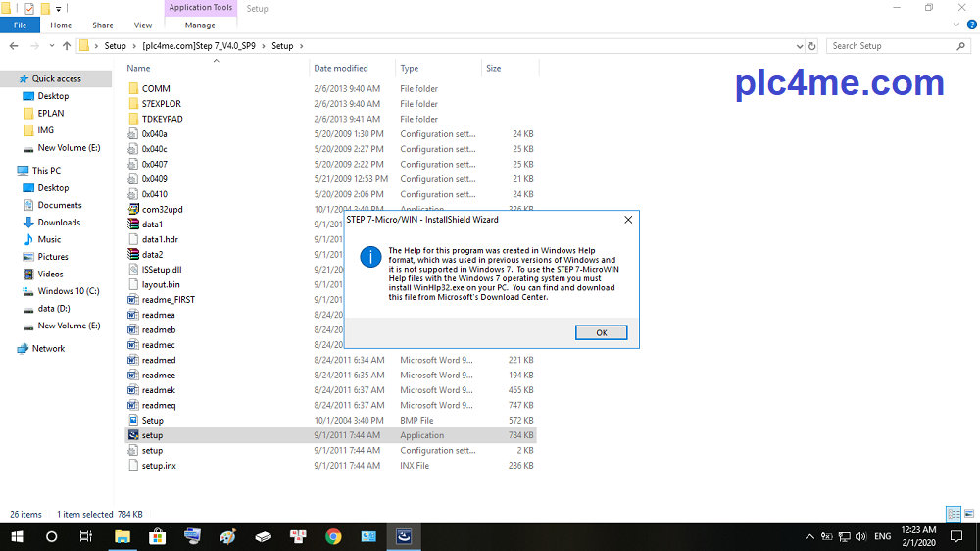Open the File menu tab

click(20, 25)
